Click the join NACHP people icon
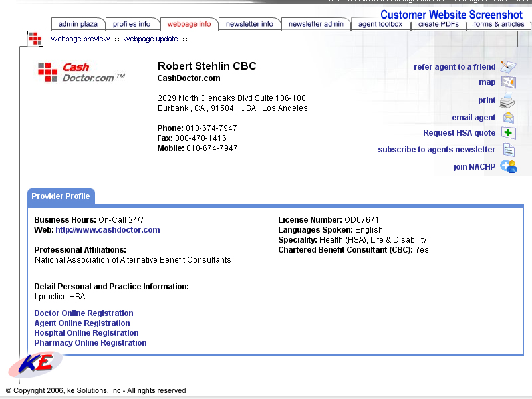The image size is (532, 399). tap(509, 166)
